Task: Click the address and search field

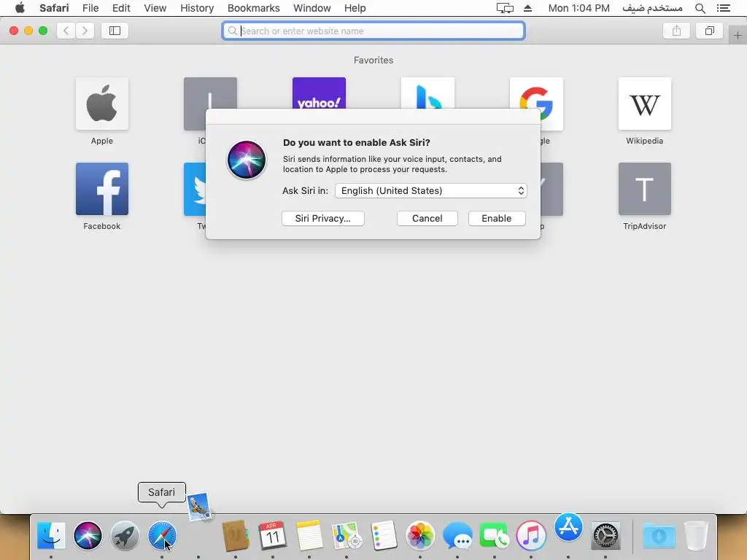Action: (x=373, y=31)
